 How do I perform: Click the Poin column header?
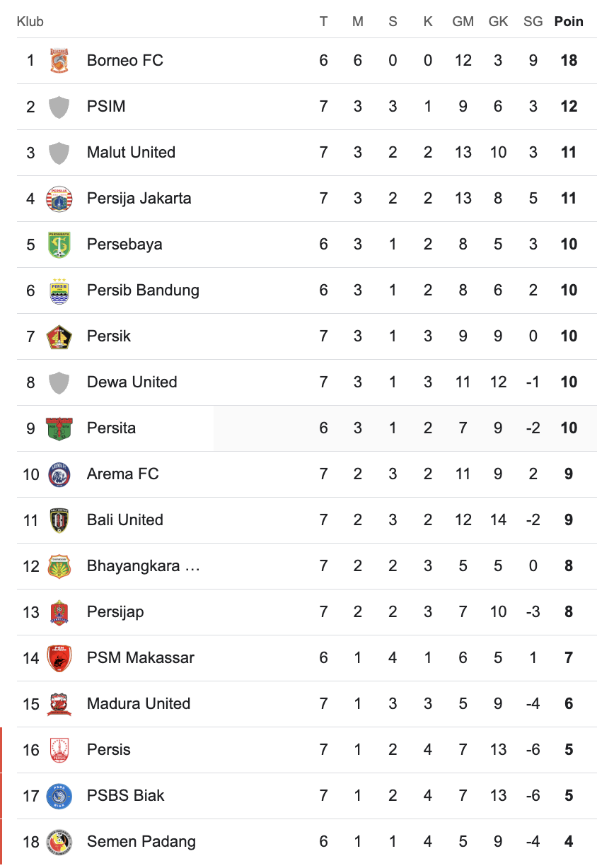569,21
